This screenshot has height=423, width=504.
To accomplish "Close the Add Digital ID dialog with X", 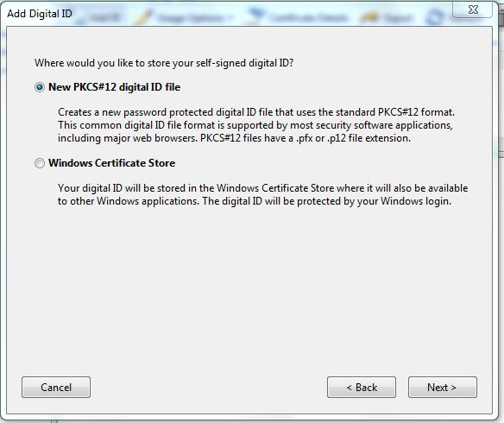I will pyautogui.click(x=473, y=9).
